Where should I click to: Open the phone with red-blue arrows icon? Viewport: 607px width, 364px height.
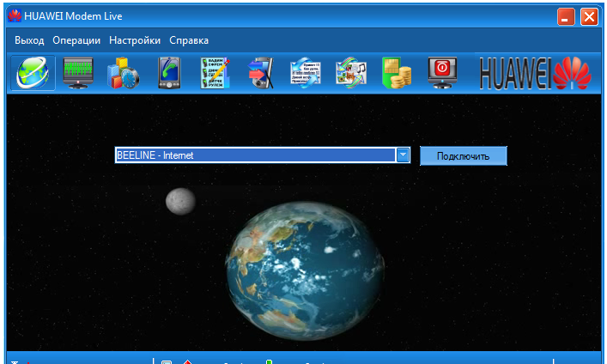click(261, 73)
